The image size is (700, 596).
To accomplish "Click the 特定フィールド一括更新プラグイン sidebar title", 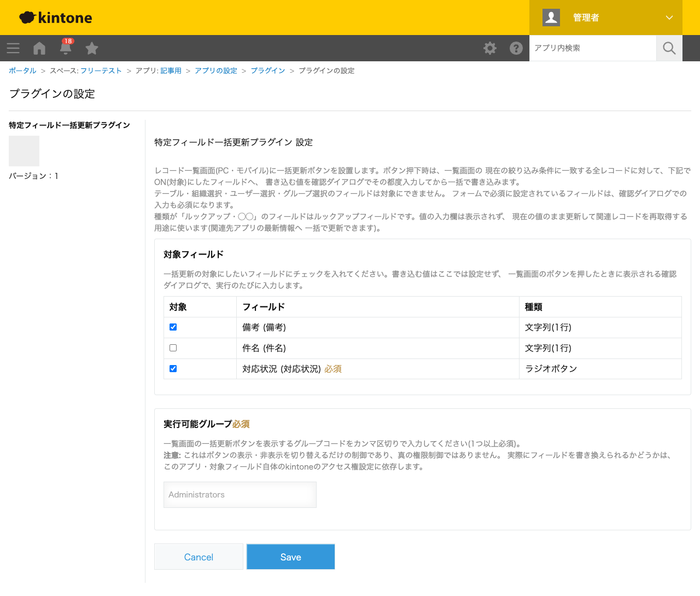I will point(69,125).
